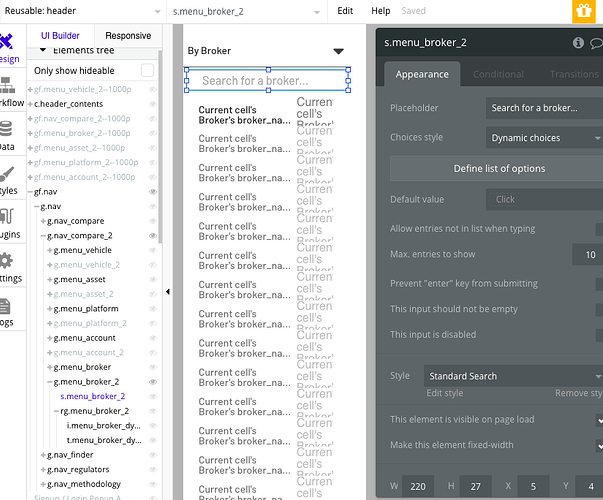This screenshot has width=603, height=500.
Task: Click the Edit style link
Action: [x=445, y=393]
